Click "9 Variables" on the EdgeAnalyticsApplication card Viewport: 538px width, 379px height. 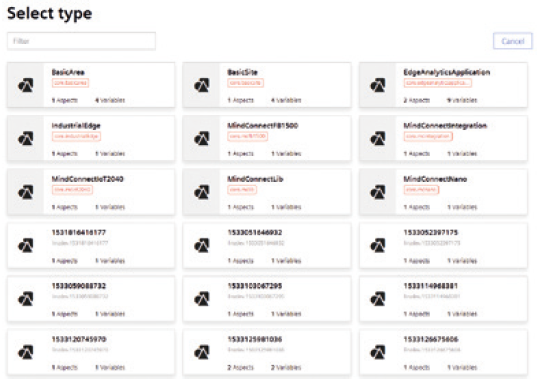tap(462, 100)
